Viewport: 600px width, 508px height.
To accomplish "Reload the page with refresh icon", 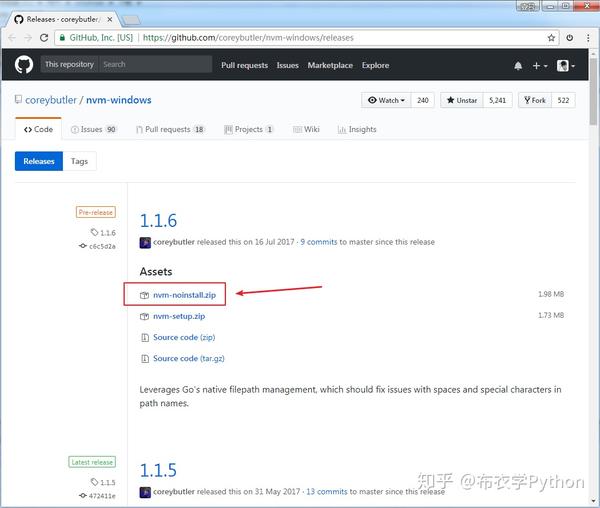I will (44, 37).
